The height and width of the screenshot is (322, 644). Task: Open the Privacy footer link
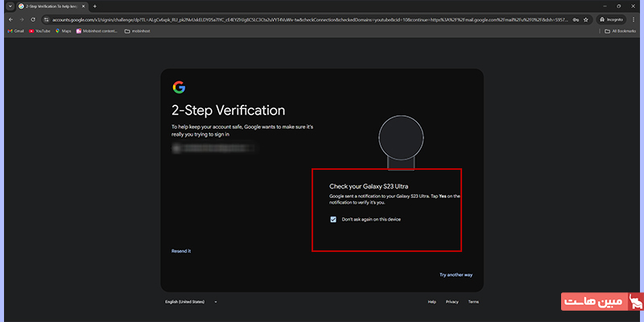click(452, 302)
